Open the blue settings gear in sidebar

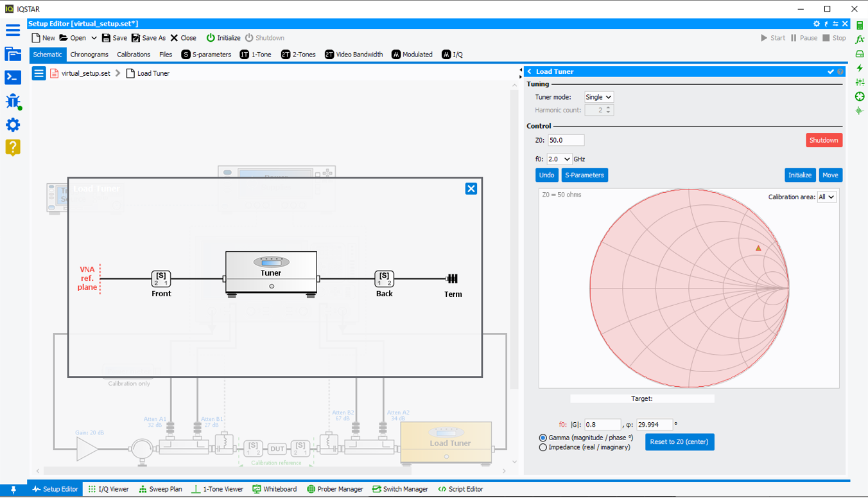point(13,125)
